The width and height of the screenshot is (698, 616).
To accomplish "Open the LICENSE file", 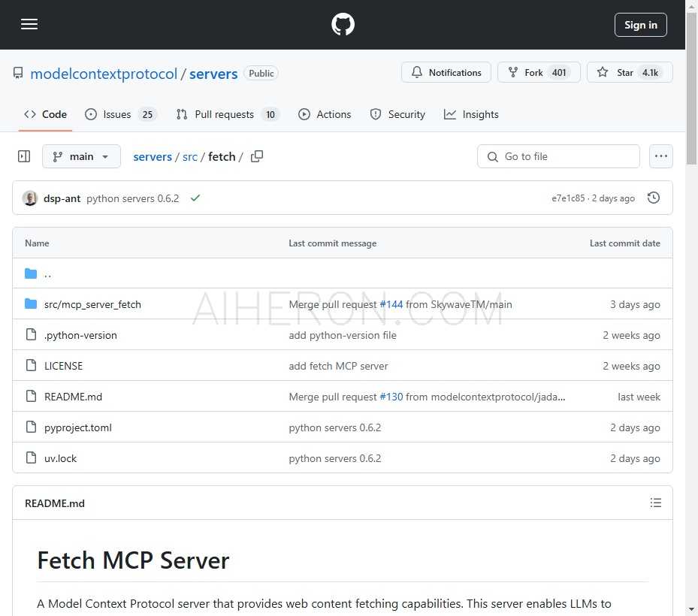I will (x=63, y=366).
